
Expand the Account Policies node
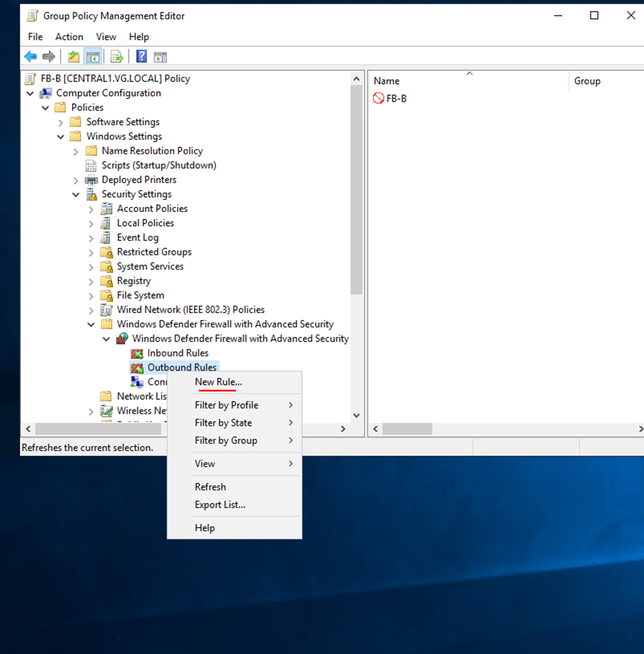pos(91,209)
